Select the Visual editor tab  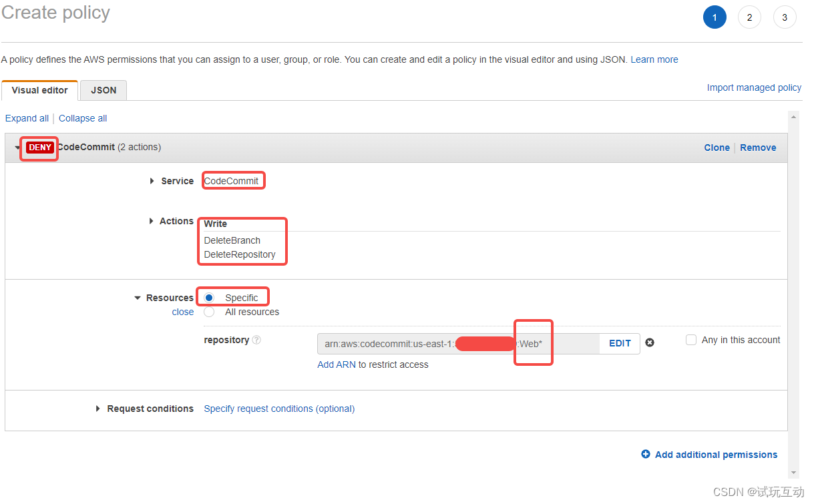[39, 90]
